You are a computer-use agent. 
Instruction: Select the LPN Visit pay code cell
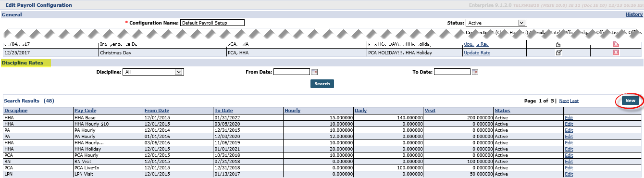click(x=108, y=174)
